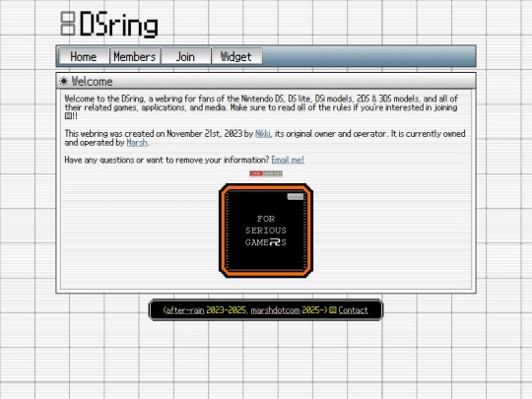Click the For Serious Gamers image
532x399 pixels.
coord(266,231)
